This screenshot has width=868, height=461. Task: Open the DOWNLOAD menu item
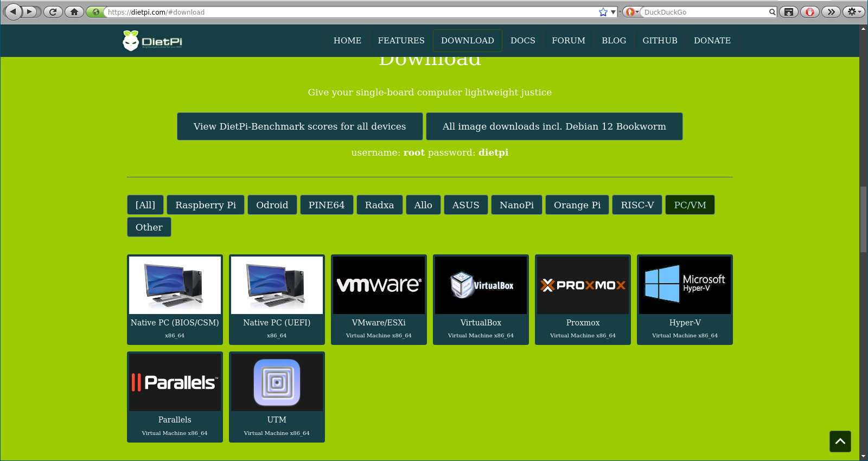coord(468,41)
